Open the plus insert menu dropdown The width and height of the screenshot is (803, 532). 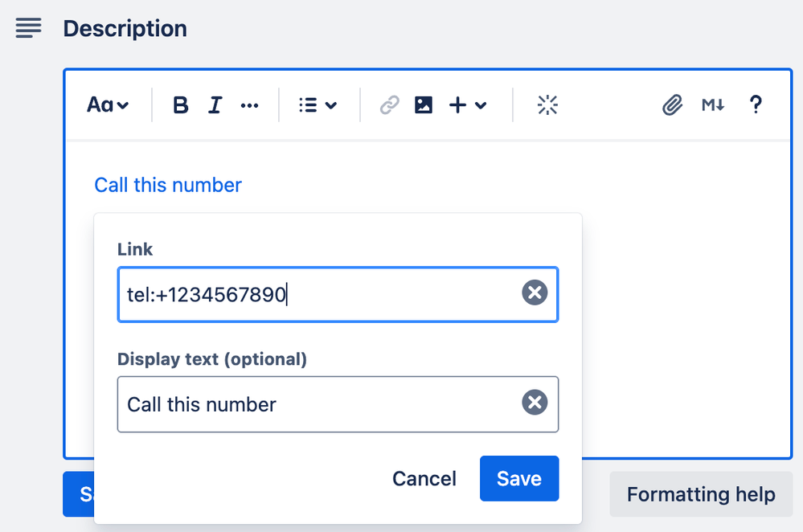468,105
